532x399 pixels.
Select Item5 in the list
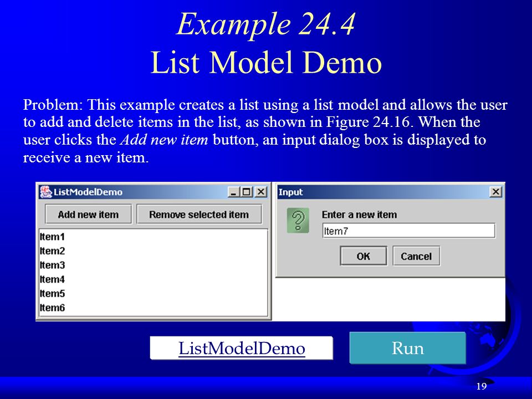pos(154,294)
